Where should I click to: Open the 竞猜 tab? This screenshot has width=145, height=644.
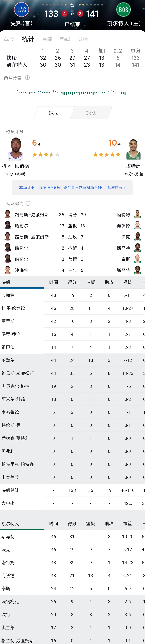point(83,39)
